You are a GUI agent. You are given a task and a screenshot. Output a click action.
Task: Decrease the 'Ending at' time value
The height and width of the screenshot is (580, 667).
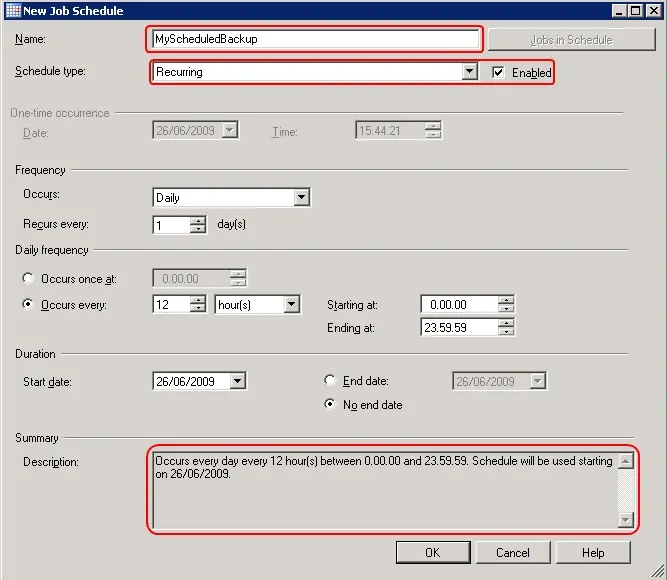[x=506, y=332]
